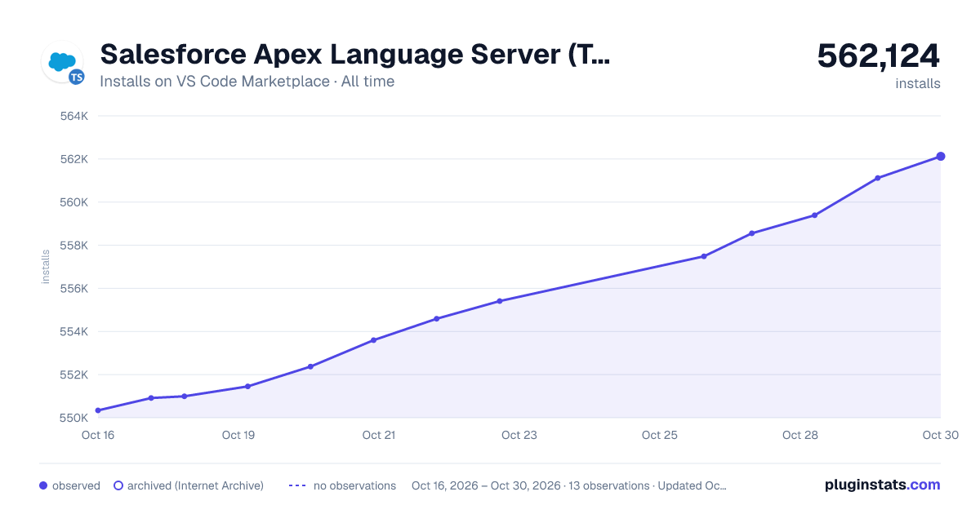Select the data point near Oct 21 around 553.6K
980x514 pixels.
[x=373, y=340]
